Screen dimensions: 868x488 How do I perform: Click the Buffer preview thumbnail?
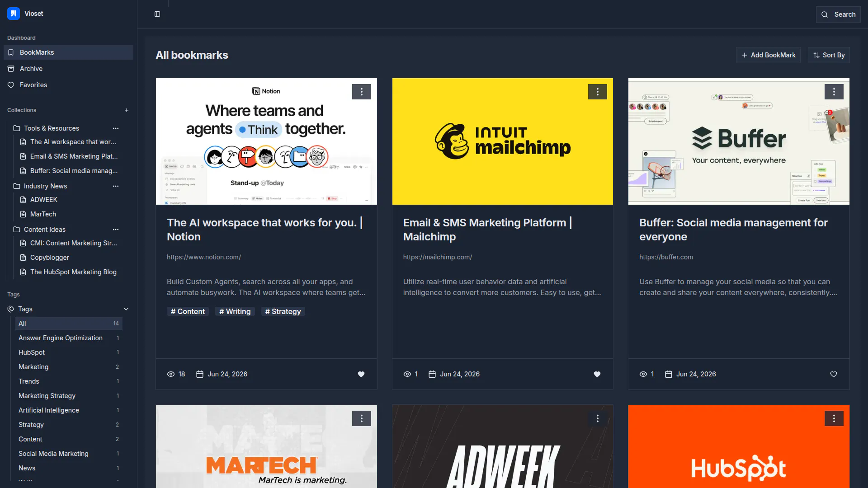coord(739,141)
